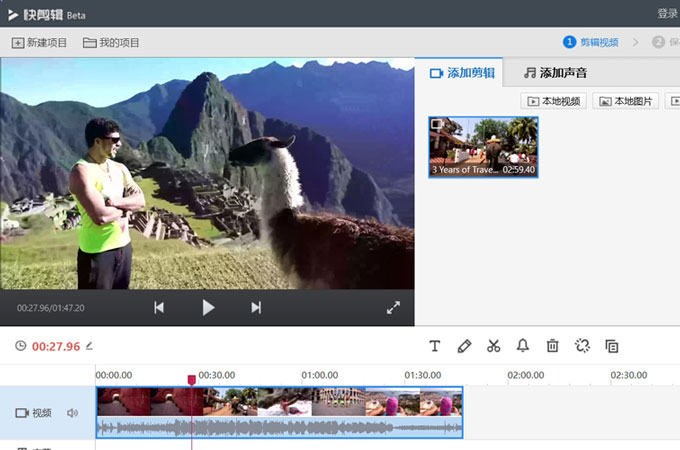Edit the 00:27.96 timecode with pencil icon
Viewport: 680px width, 450px height.
tap(89, 346)
